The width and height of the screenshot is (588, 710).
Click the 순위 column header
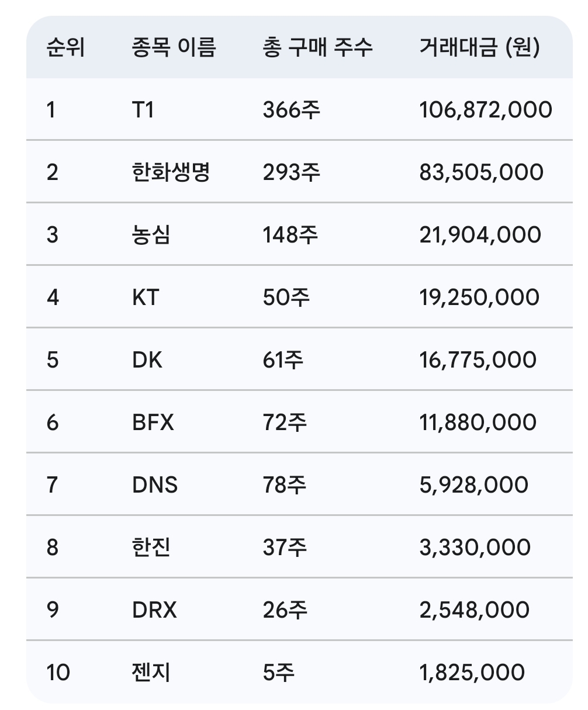click(65, 47)
